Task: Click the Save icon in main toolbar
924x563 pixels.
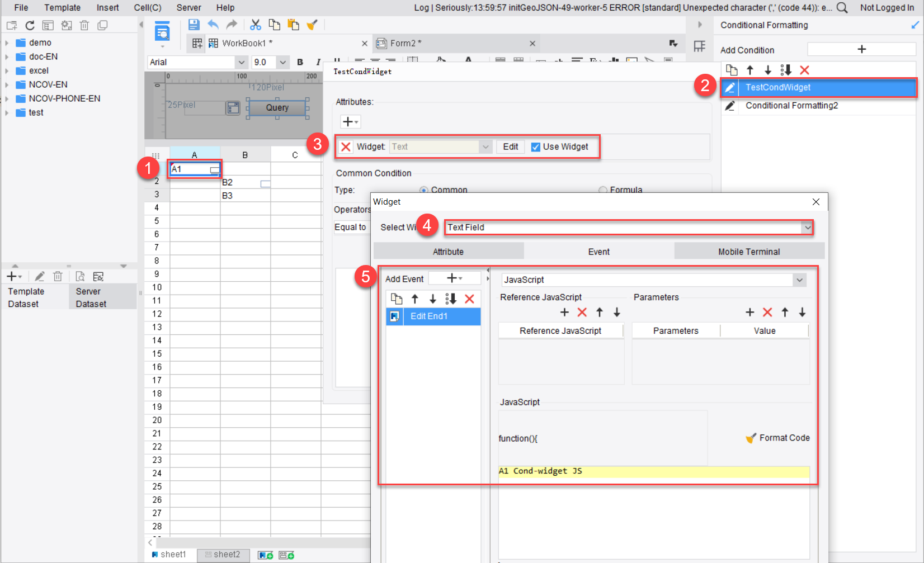Action: coord(194,25)
